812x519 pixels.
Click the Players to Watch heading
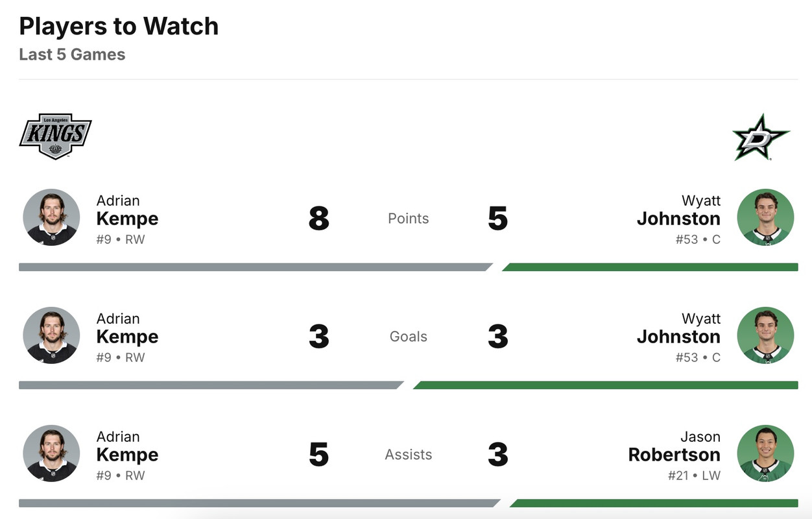tap(119, 27)
